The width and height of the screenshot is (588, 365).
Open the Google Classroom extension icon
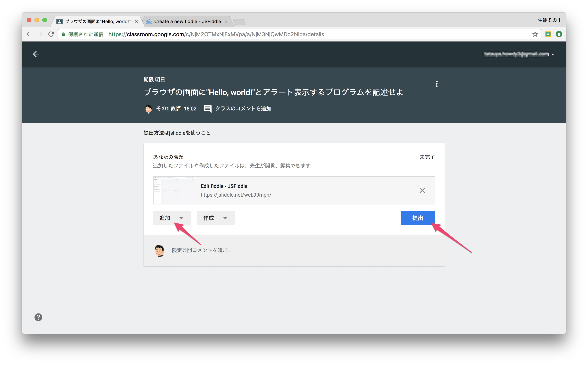click(548, 34)
